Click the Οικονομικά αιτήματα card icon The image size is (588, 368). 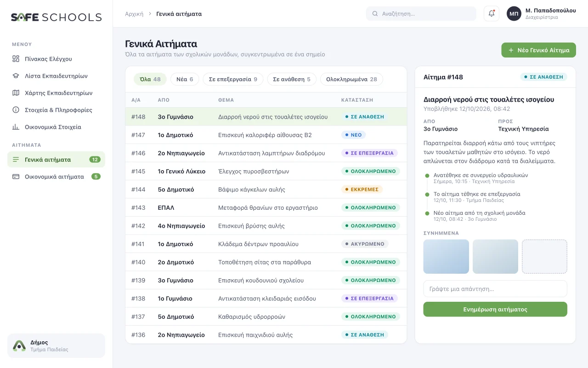pyautogui.click(x=16, y=177)
